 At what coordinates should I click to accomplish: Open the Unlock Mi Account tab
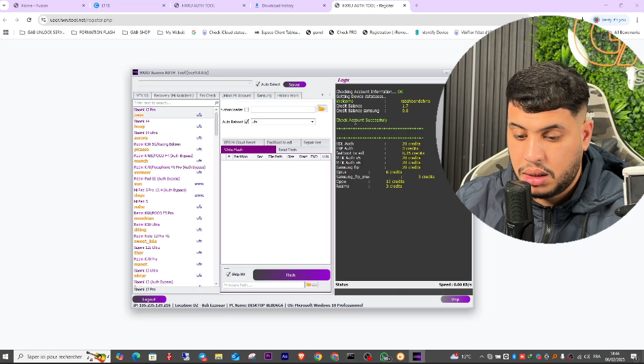pos(237,95)
